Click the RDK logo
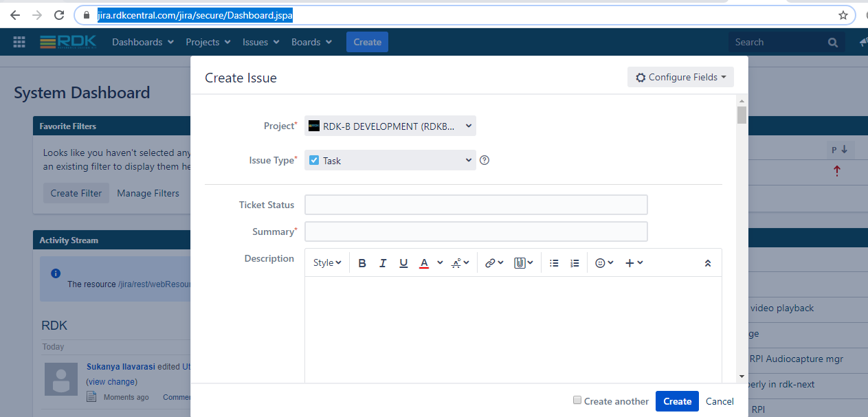The height and width of the screenshot is (417, 868). [x=69, y=42]
